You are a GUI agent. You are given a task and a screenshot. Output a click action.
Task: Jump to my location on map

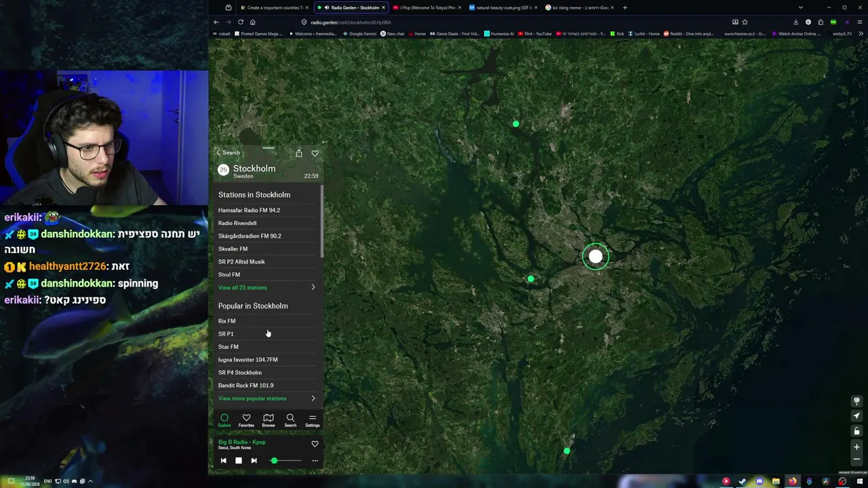click(x=856, y=415)
